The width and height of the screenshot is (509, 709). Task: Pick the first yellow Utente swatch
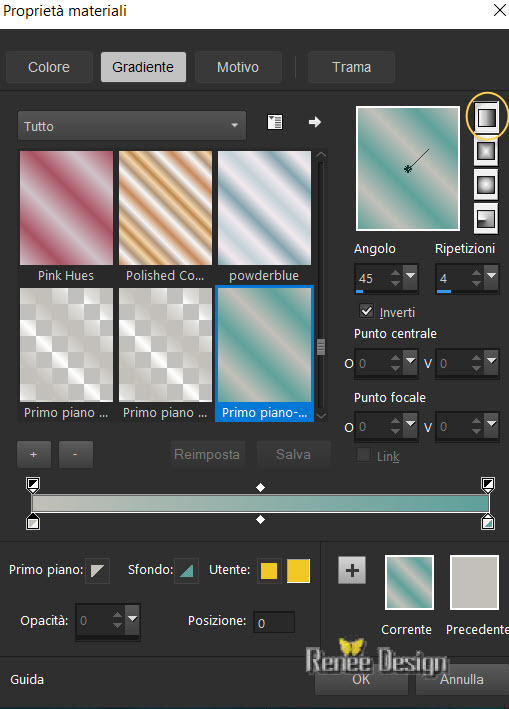[269, 571]
